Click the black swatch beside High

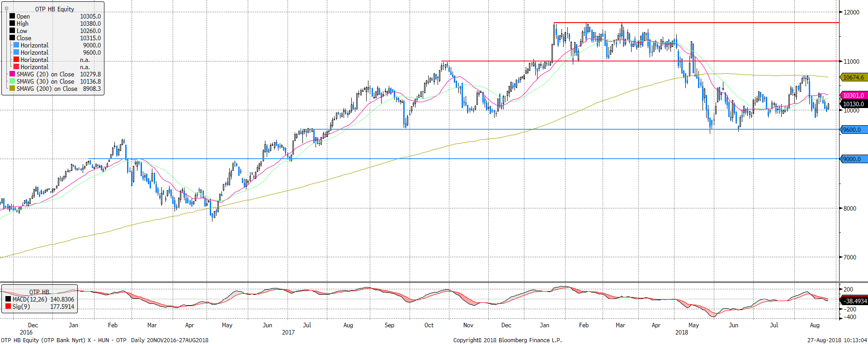[12, 23]
